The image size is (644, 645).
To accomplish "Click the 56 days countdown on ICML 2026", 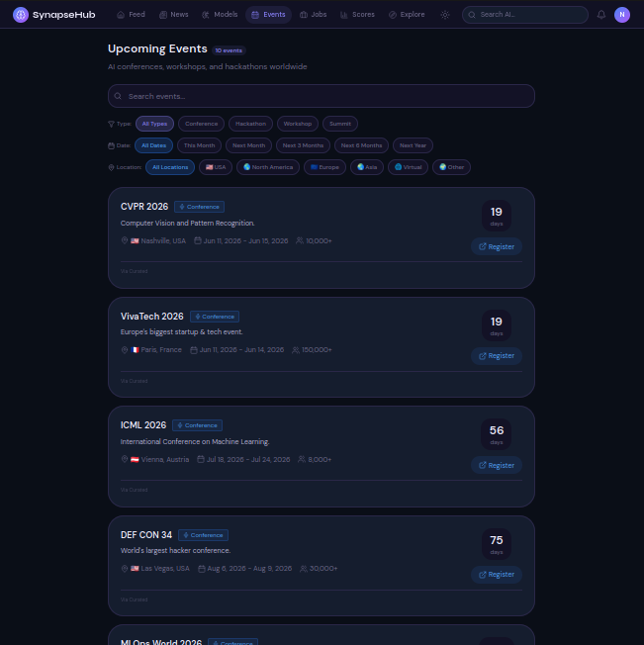I will (497, 434).
